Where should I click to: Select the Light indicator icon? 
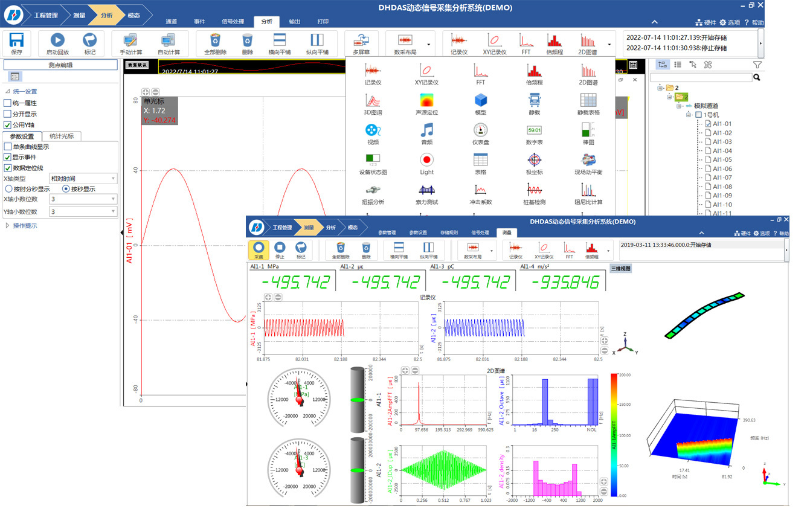click(426, 160)
